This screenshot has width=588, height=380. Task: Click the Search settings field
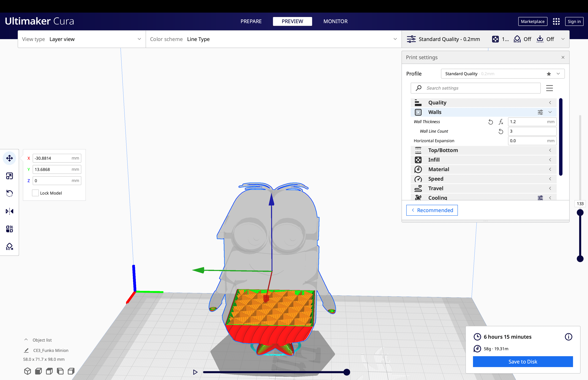(476, 88)
